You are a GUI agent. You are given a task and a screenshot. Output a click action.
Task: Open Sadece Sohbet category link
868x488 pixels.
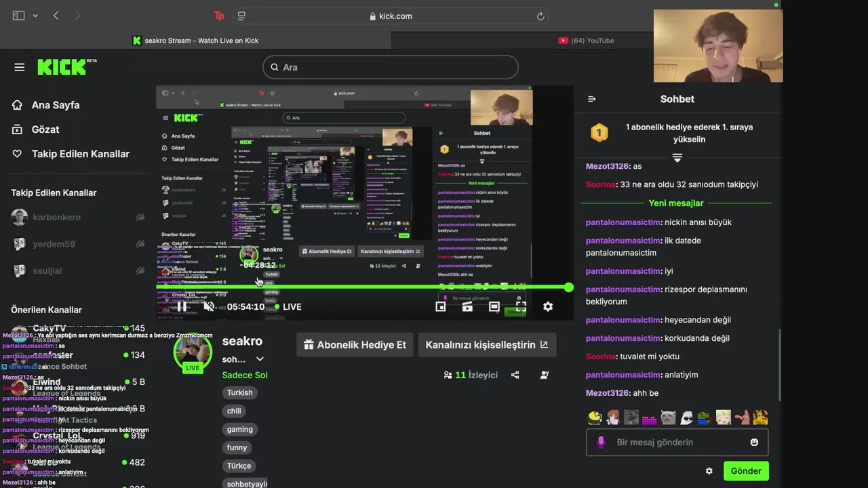pyautogui.click(x=245, y=375)
